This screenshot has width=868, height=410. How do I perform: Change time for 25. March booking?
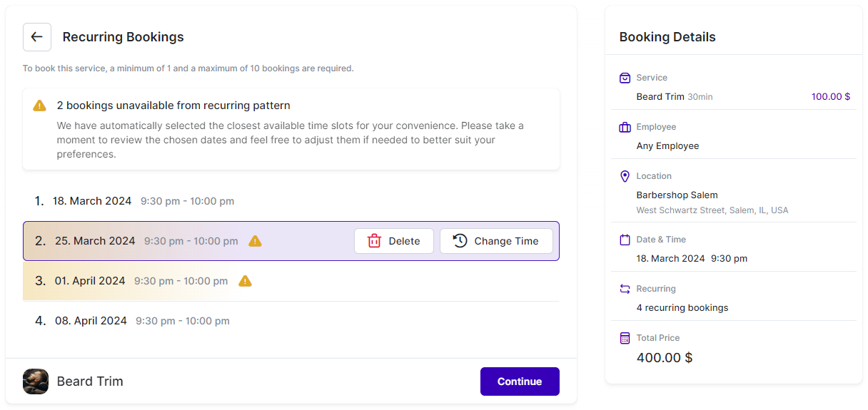coord(496,241)
